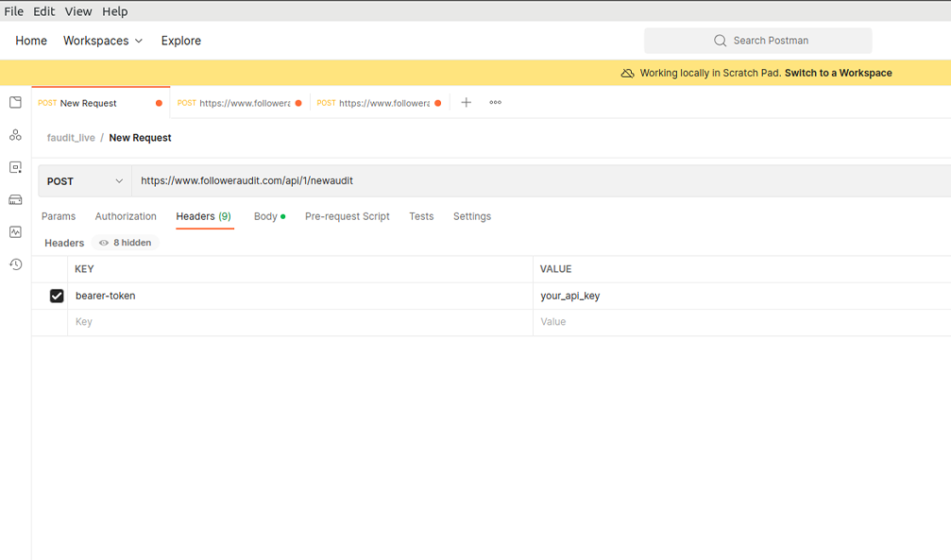The height and width of the screenshot is (560, 951).
Task: Click unsaved dot on third request tab
Action: (438, 103)
